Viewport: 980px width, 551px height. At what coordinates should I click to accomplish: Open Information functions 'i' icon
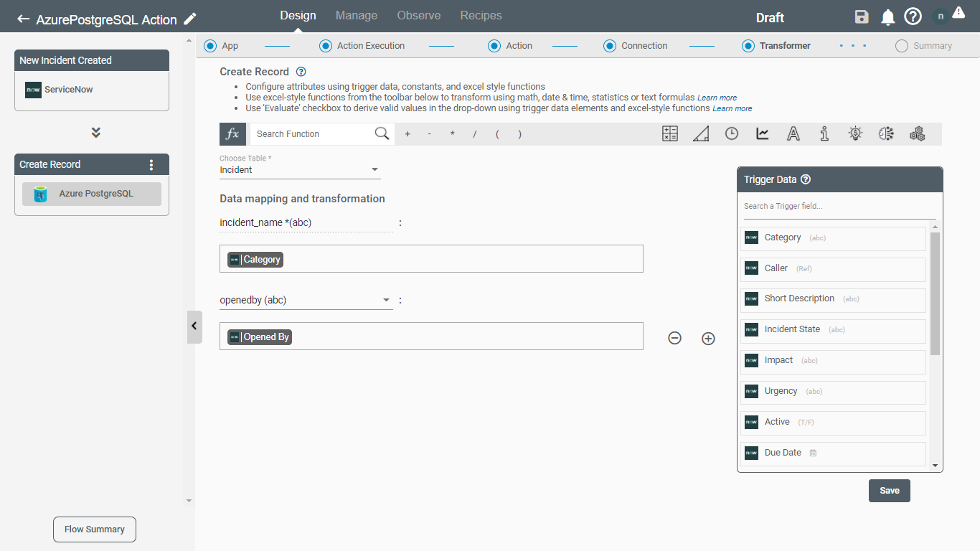[824, 133]
